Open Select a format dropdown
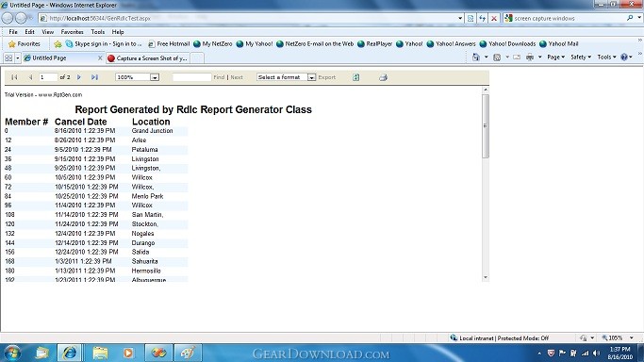 point(312,77)
